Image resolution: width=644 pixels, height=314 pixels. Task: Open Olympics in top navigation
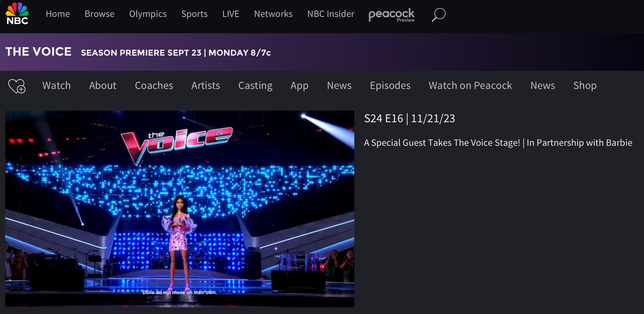(148, 14)
